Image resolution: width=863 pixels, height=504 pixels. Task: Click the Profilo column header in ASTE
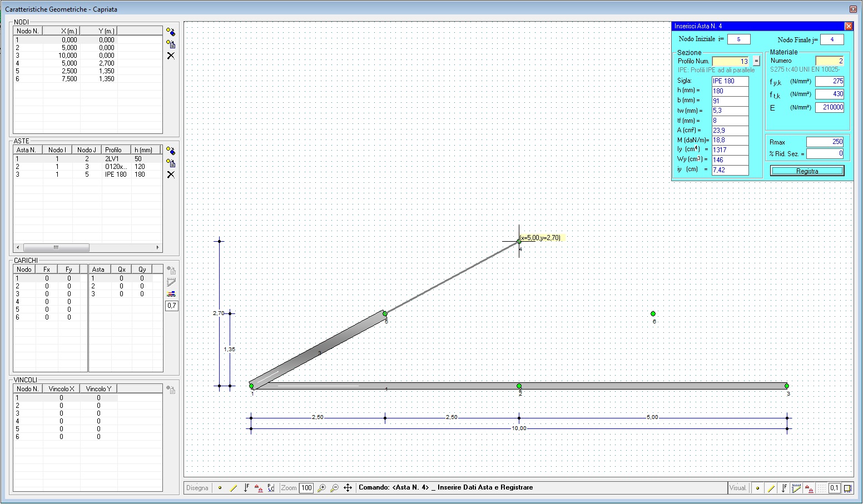click(116, 150)
